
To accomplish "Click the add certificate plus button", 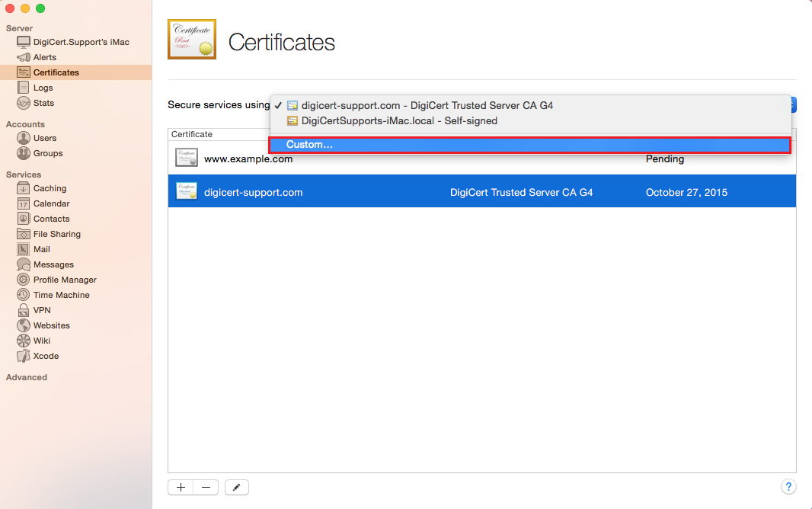I will (181, 487).
